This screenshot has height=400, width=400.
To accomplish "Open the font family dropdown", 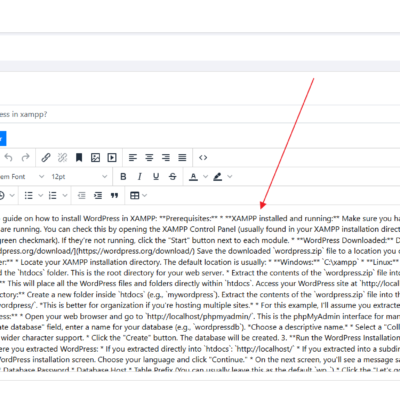I will [x=22, y=177].
